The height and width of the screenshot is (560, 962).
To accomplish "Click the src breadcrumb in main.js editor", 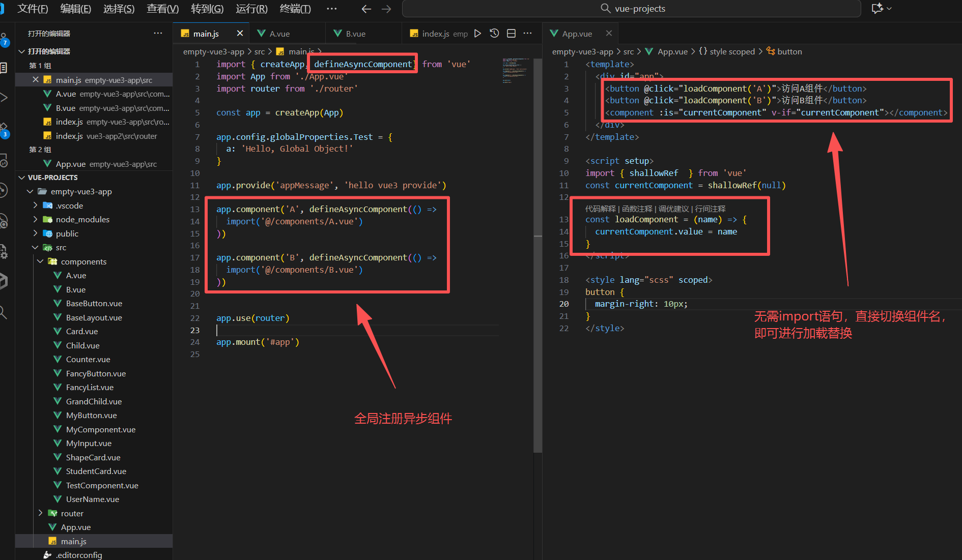I will 260,51.
